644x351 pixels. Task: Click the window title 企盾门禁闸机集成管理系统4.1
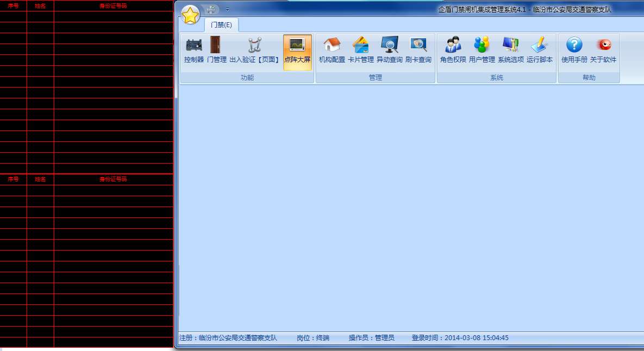(x=482, y=9)
